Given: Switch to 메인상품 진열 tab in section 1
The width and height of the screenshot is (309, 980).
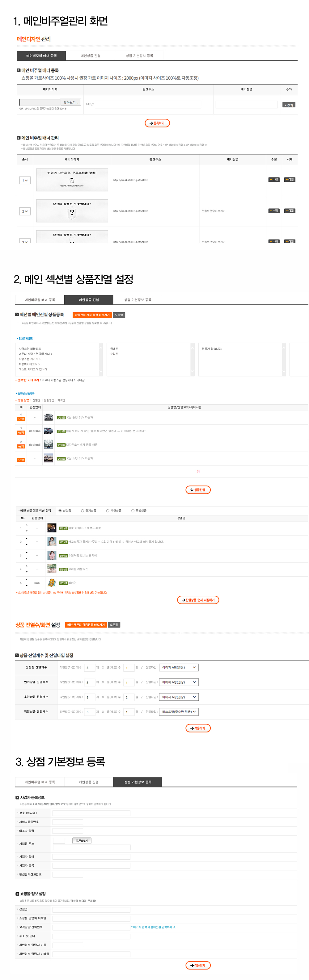Looking at the screenshot, I should [90, 56].
